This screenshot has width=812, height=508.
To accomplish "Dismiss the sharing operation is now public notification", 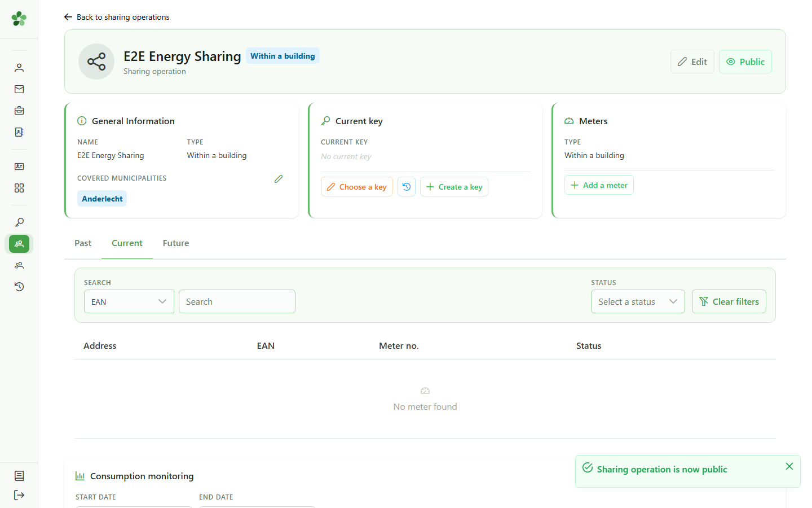I will tap(789, 466).
